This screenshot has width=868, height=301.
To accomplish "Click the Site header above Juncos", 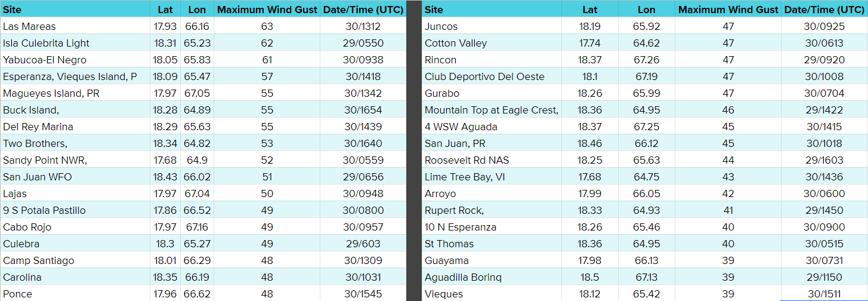I will point(434,10).
